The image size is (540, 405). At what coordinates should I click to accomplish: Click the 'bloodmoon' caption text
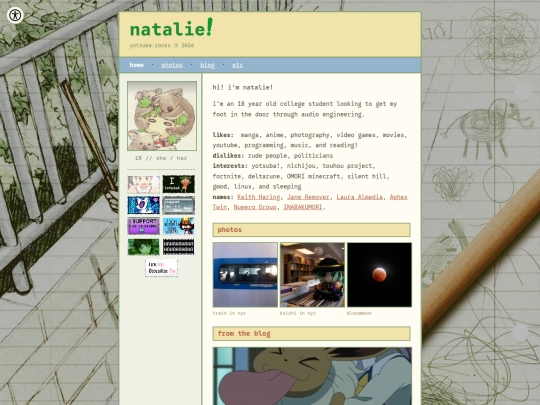point(359,313)
